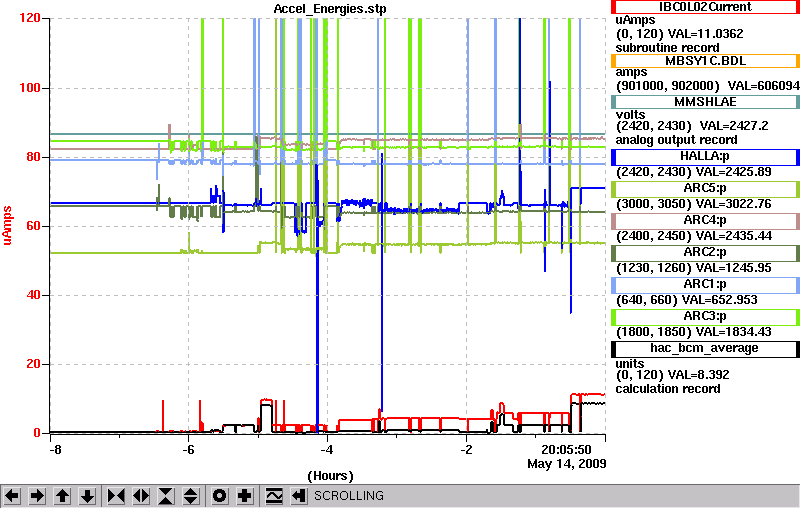Click the y-axis tick label 40

tap(33, 295)
